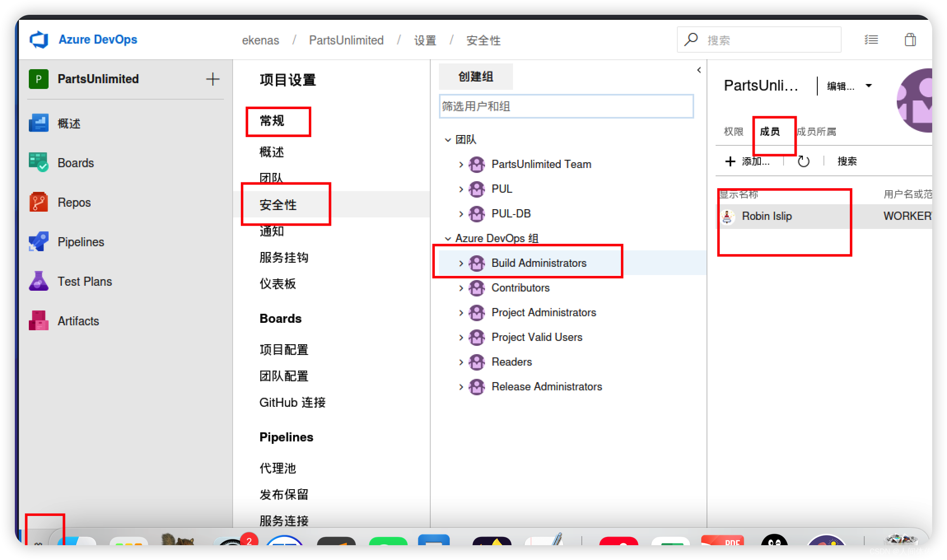Open 服务挂钩 settings item
Viewport: 947px width, 560px height.
[x=284, y=257]
